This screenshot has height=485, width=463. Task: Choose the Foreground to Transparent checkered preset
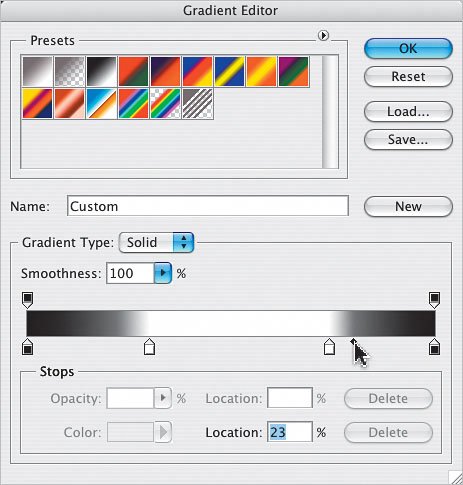click(69, 71)
